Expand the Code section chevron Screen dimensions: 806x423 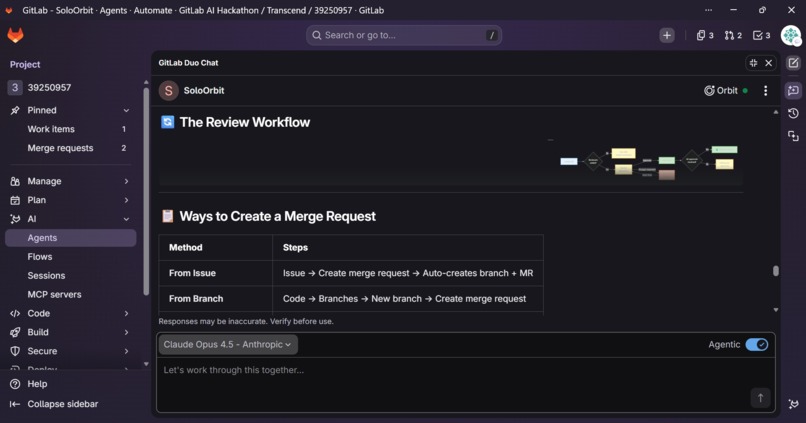point(126,314)
